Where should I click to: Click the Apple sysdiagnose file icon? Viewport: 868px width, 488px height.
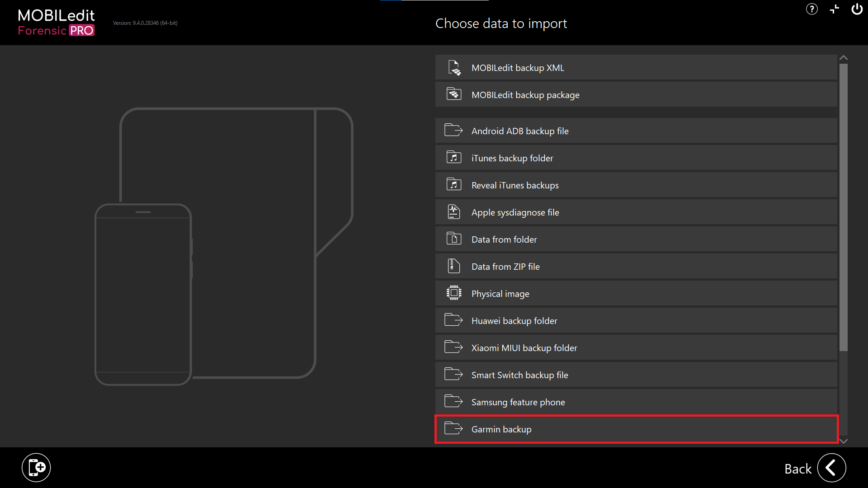pos(454,212)
